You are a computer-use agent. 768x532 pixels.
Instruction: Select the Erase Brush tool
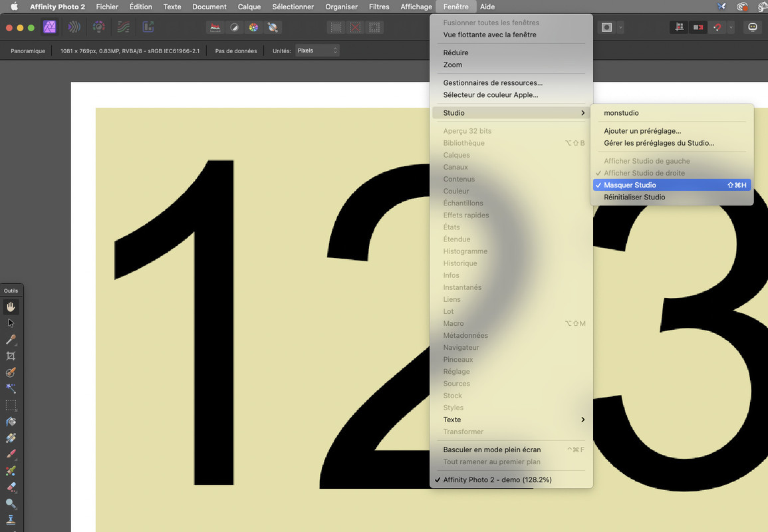pyautogui.click(x=11, y=487)
